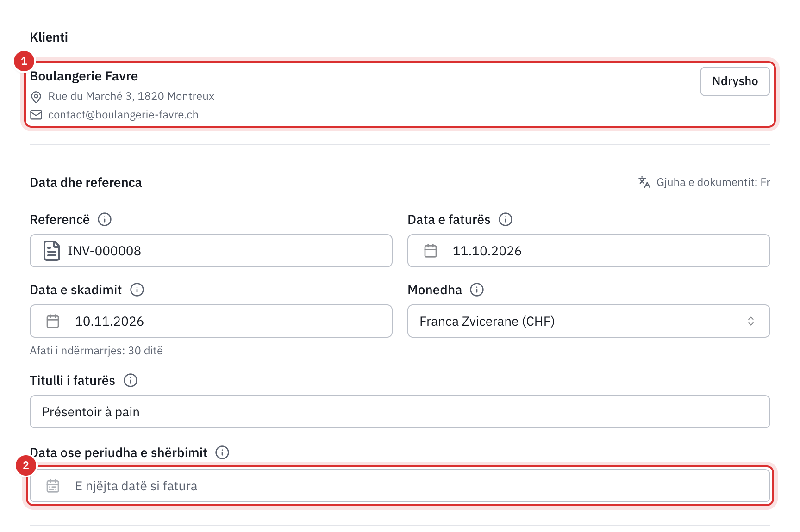
Task: Open the due date picker showing 10.11.2026
Action: click(211, 321)
